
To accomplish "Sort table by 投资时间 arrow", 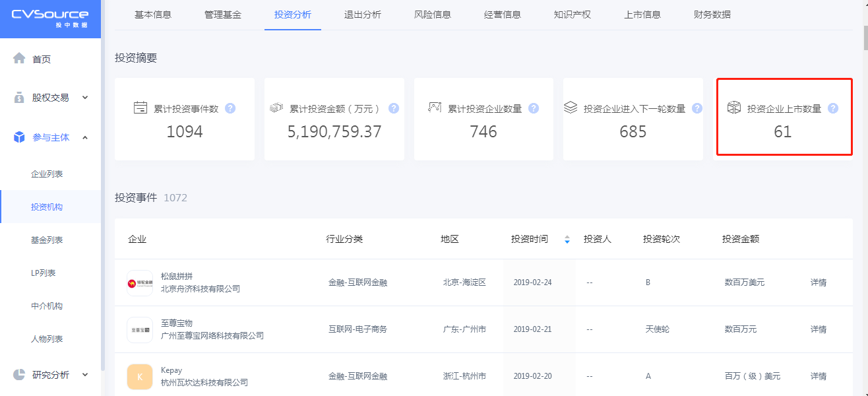I will [x=567, y=240].
